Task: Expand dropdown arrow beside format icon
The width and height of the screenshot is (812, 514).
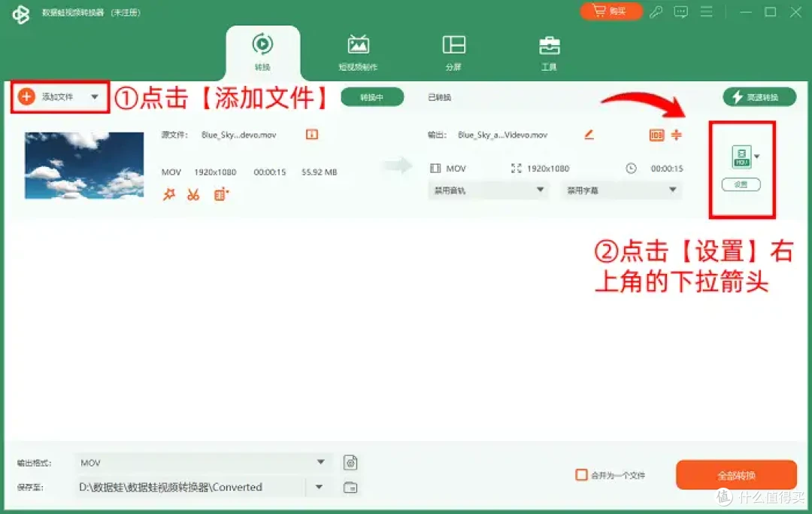Action: (x=757, y=157)
